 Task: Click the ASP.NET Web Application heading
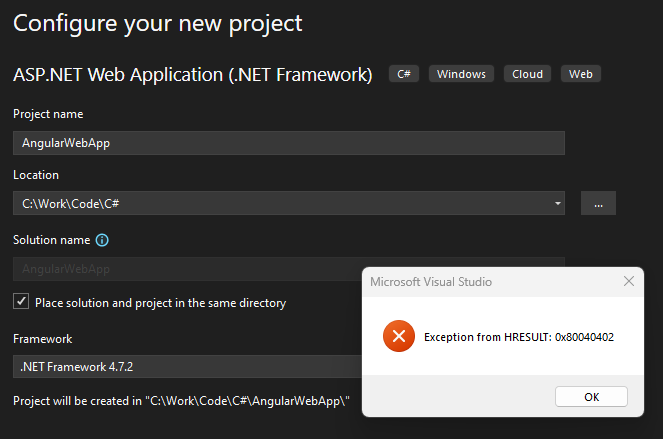(193, 75)
